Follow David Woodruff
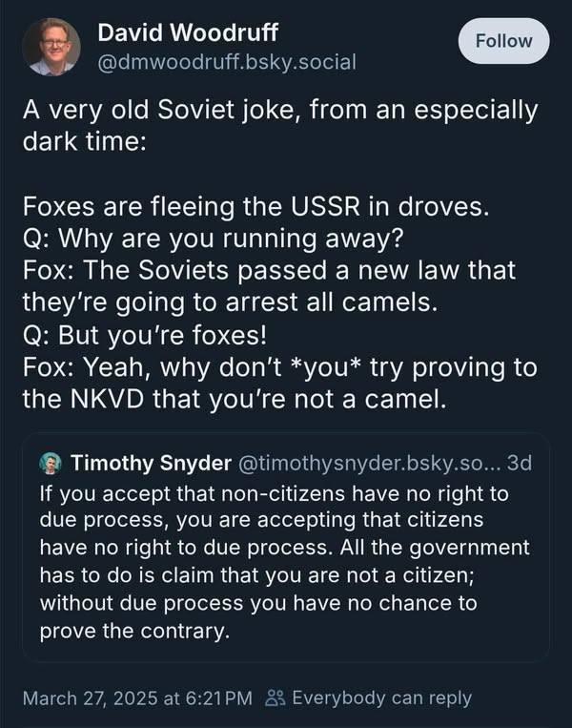 click(x=503, y=41)
